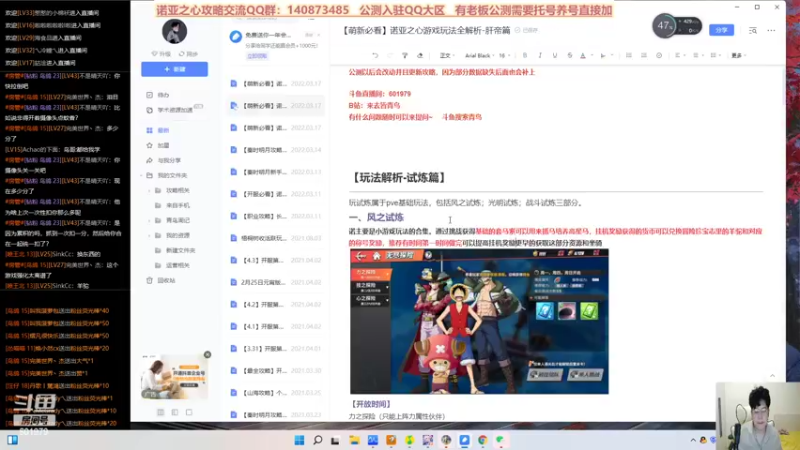This screenshot has height=450, width=800.
Task: Insert a numbered list
Action: (644, 55)
